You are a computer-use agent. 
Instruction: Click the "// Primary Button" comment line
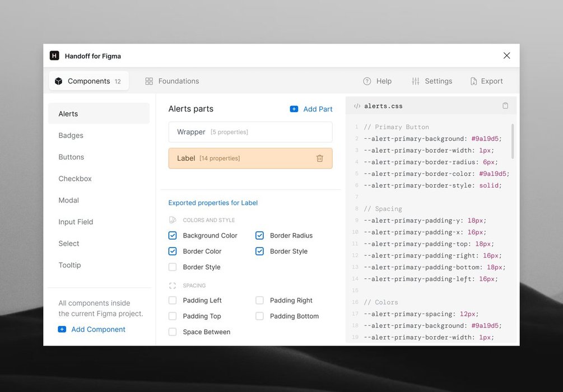coord(397,127)
